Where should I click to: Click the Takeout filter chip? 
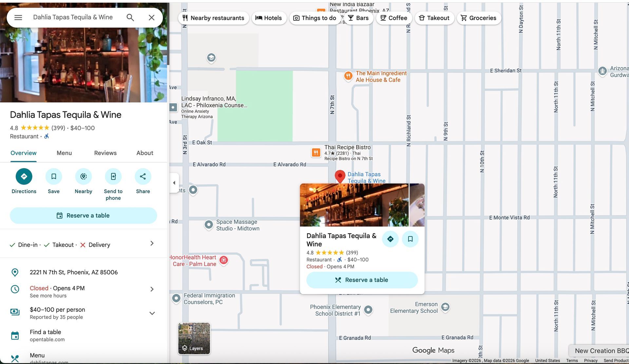434,18
